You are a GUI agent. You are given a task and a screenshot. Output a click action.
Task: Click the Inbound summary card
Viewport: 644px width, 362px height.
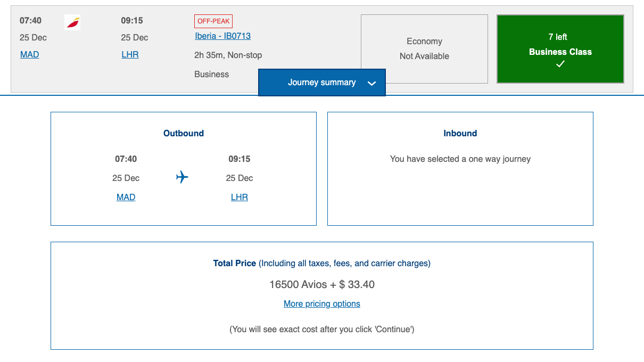point(460,168)
